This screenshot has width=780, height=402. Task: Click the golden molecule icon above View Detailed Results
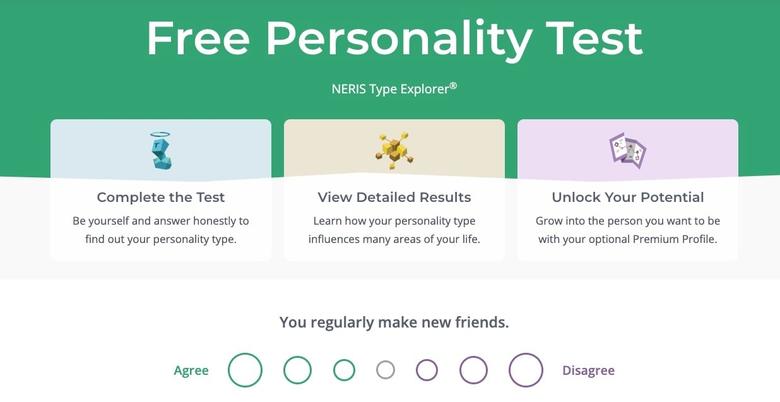point(394,150)
